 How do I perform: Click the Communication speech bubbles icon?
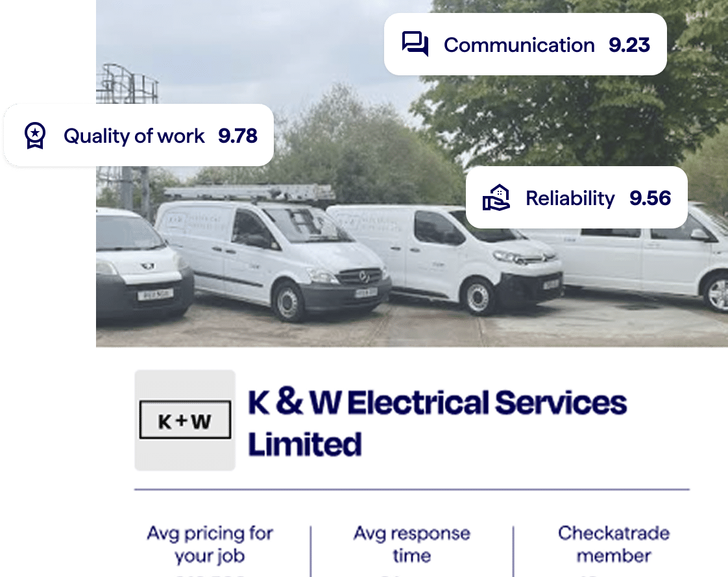[415, 44]
